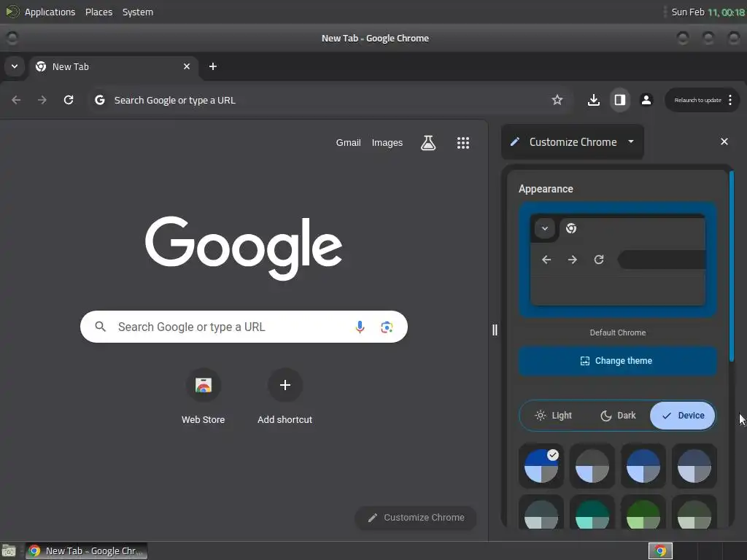Open the New Tab - Google Chrome taskbar entry

[86, 551]
